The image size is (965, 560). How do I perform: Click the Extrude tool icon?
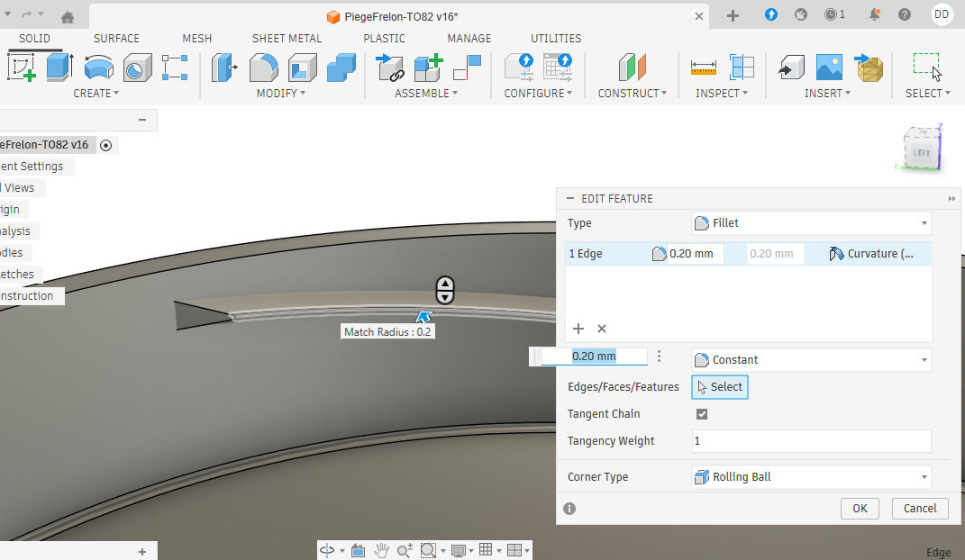(x=59, y=68)
